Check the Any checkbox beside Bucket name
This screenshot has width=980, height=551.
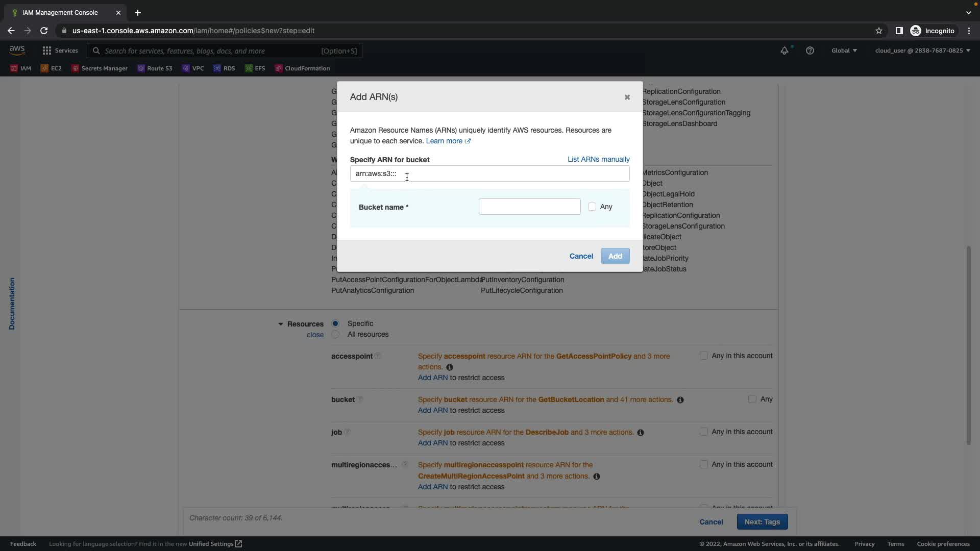592,207
